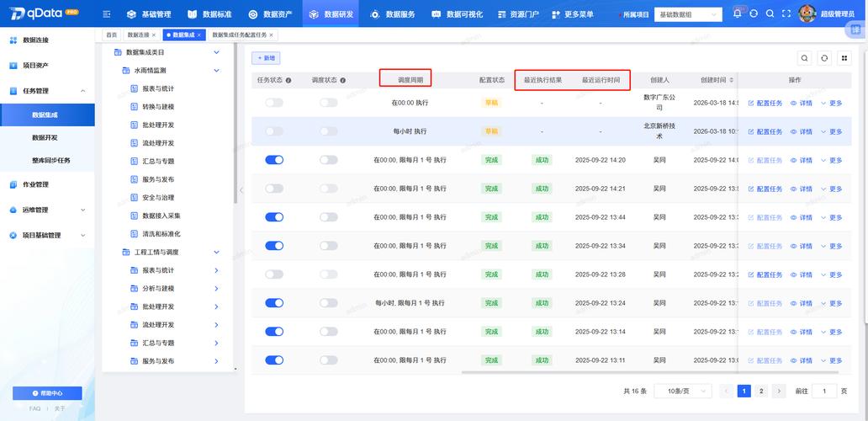Viewport: 868px width, 421px height.
Task: Open the 数据可视化 top menu
Action: pyautogui.click(x=456, y=14)
